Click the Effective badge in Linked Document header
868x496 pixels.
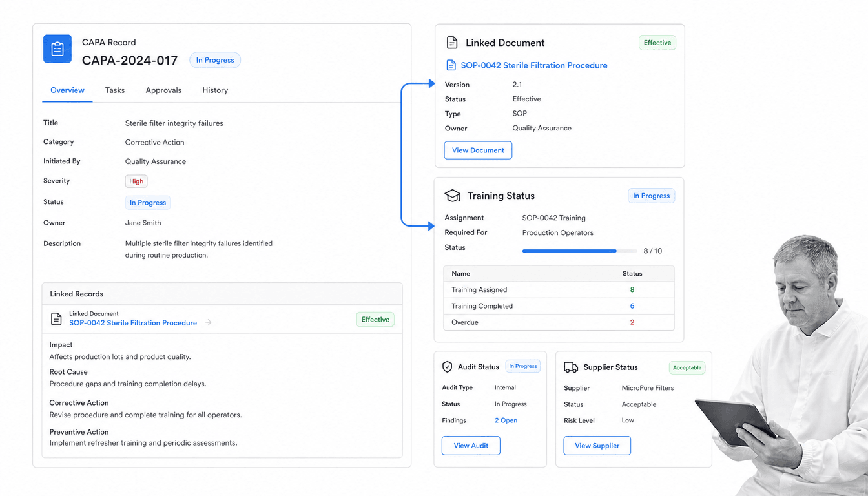click(x=657, y=43)
